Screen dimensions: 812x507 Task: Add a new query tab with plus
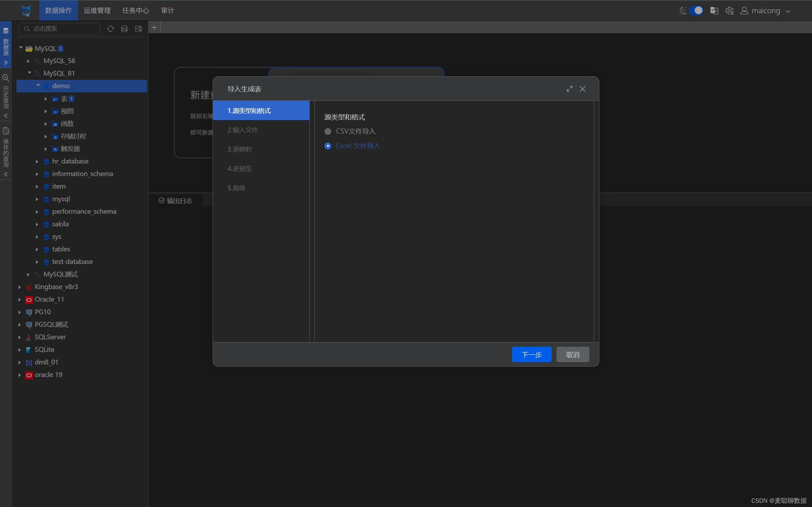pos(154,27)
